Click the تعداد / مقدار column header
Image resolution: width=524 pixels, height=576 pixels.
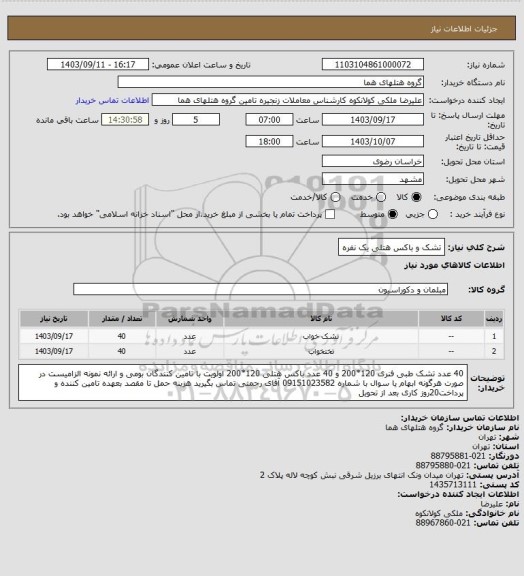(122, 318)
